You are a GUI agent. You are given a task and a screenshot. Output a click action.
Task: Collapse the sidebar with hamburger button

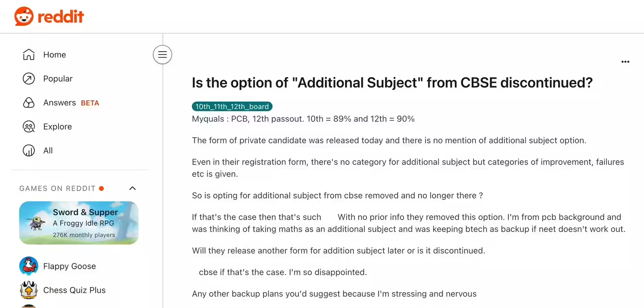[162, 54]
